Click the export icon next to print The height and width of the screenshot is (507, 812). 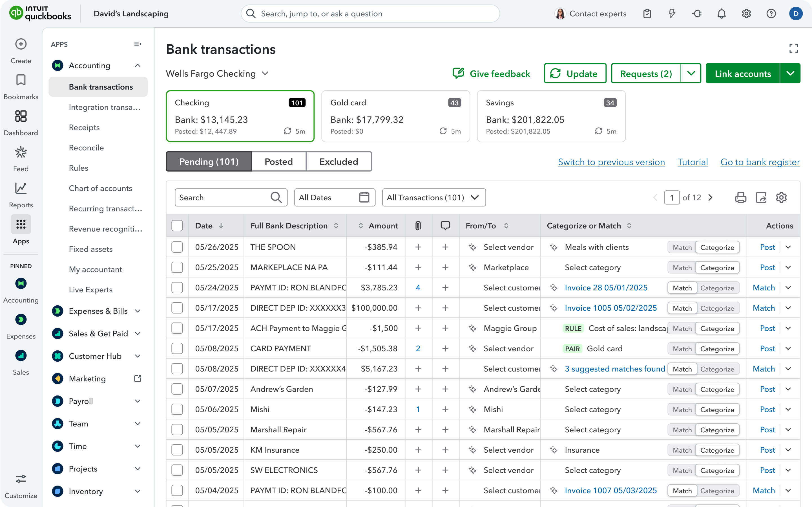(761, 197)
